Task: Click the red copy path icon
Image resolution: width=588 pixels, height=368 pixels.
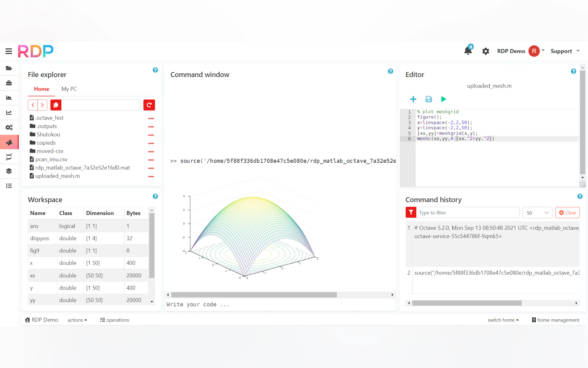Action: (56, 105)
